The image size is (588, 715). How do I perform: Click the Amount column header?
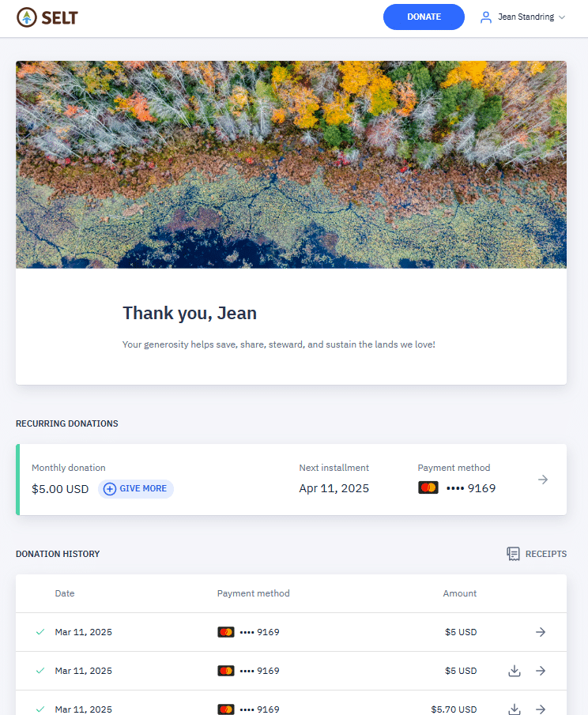459,593
